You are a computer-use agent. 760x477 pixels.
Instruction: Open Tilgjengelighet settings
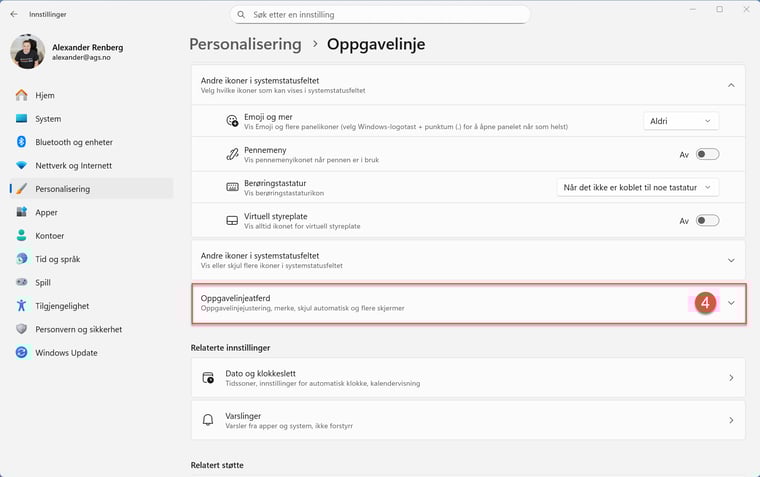pos(92,305)
